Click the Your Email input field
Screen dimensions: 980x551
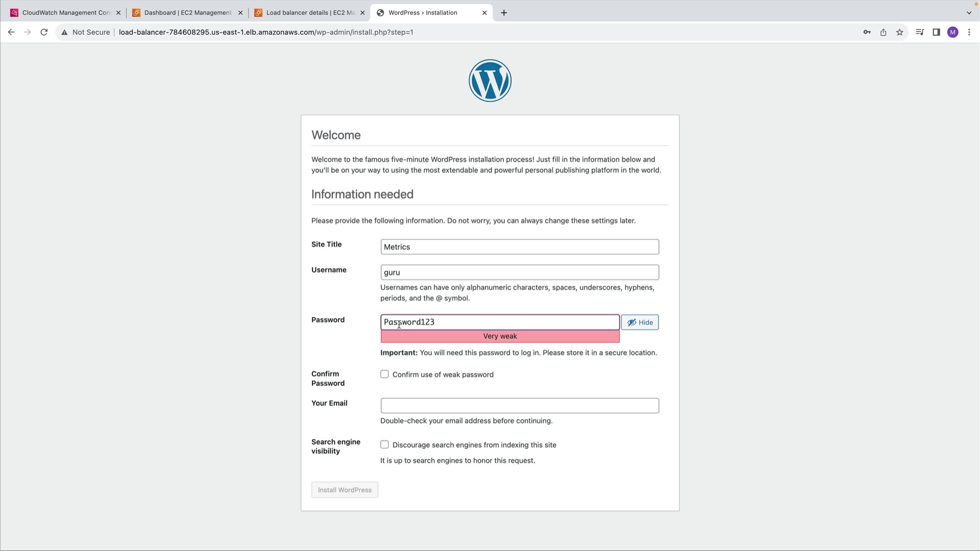[x=520, y=406]
